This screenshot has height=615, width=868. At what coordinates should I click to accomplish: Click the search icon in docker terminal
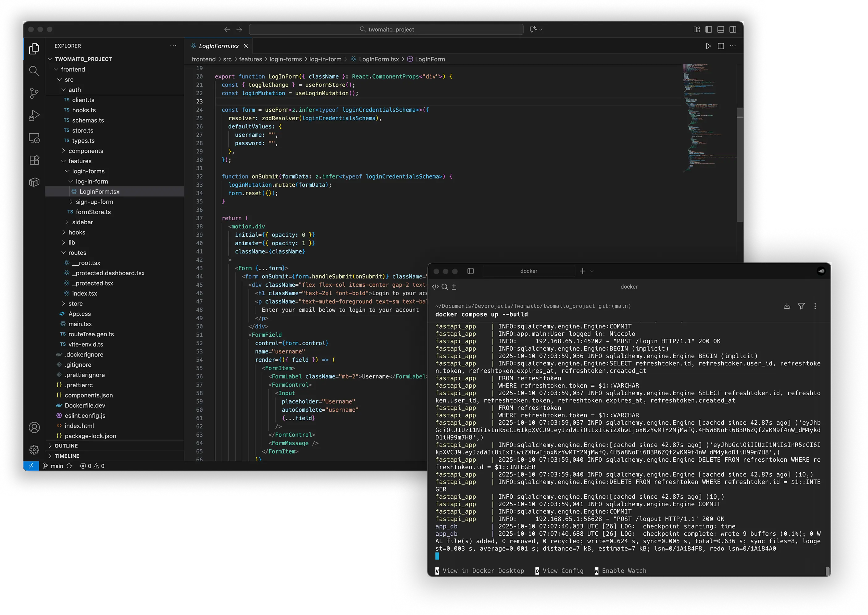[444, 287]
